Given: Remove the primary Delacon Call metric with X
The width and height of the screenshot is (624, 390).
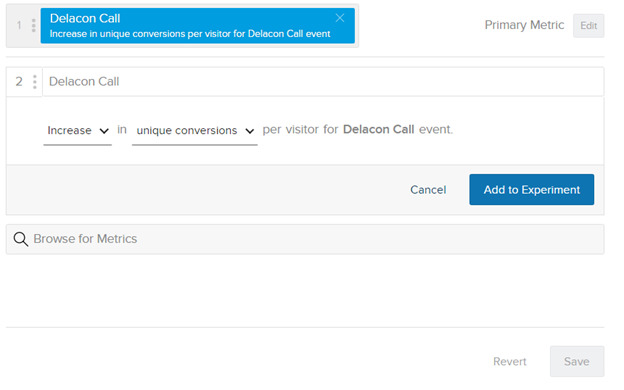Looking at the screenshot, I should click(339, 18).
